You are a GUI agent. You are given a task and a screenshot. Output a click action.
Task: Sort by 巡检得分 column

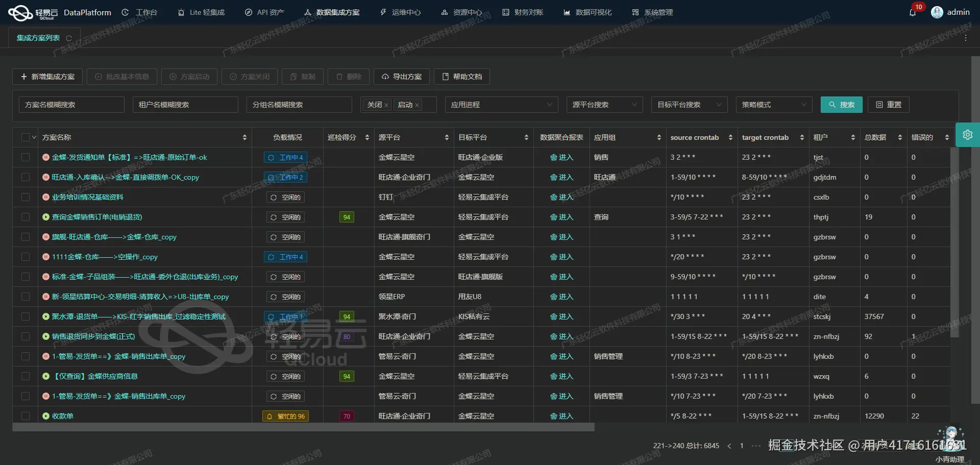[x=367, y=137]
